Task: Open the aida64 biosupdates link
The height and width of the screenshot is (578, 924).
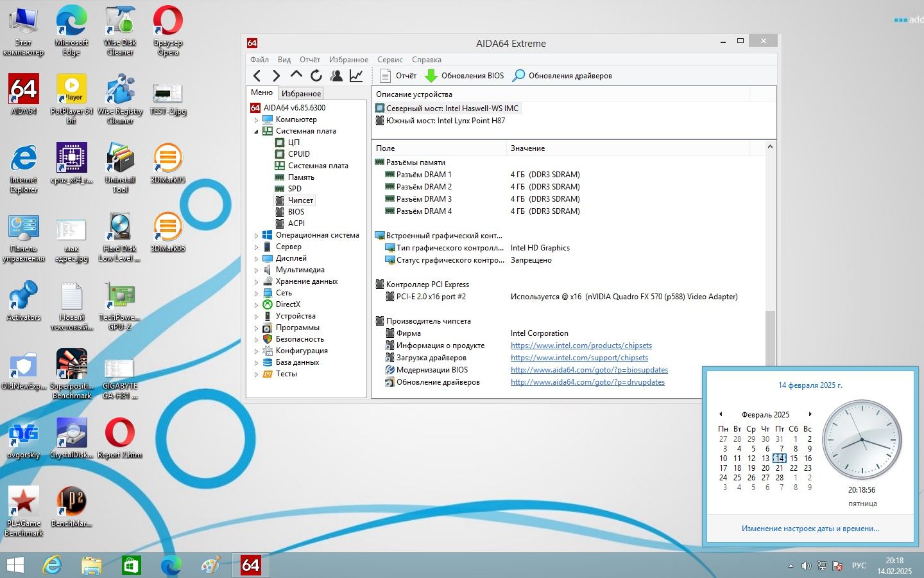Action: click(589, 370)
